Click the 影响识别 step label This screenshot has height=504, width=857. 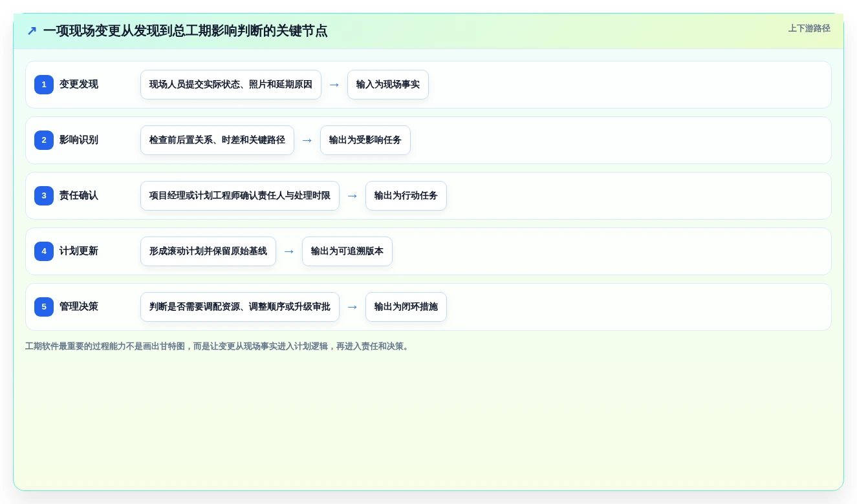79,140
